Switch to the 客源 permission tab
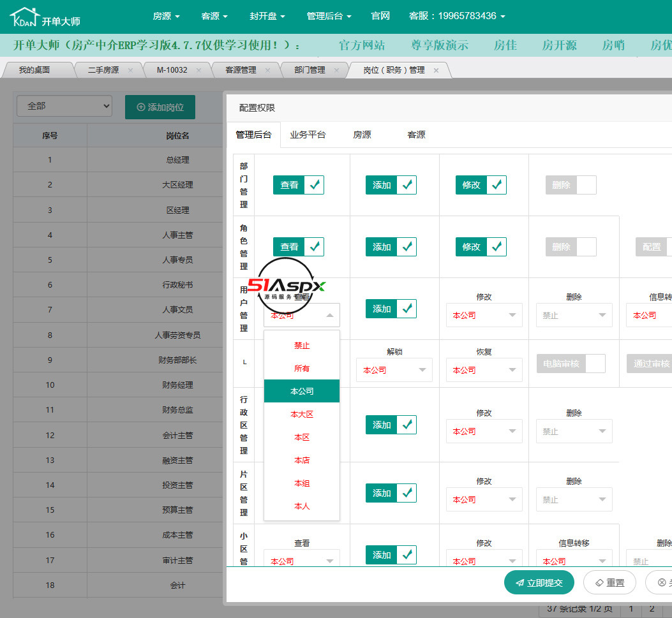 click(416, 135)
